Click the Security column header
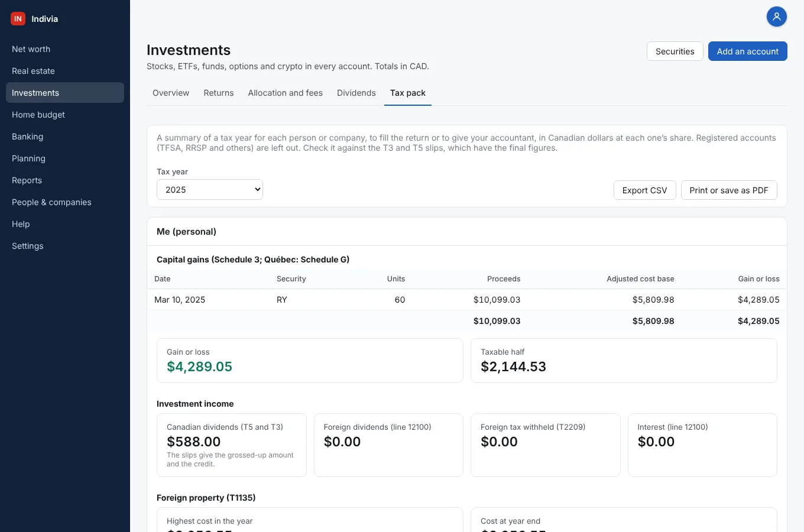 [x=291, y=279]
